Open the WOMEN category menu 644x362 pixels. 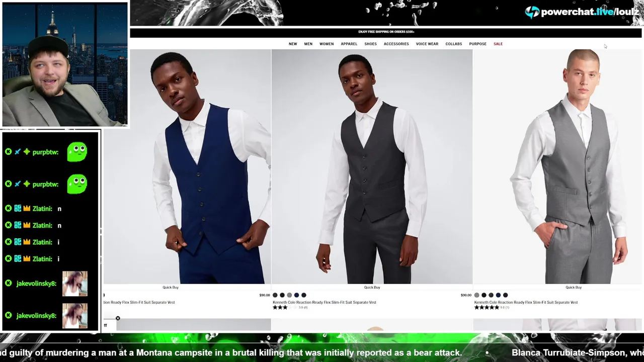tap(327, 44)
